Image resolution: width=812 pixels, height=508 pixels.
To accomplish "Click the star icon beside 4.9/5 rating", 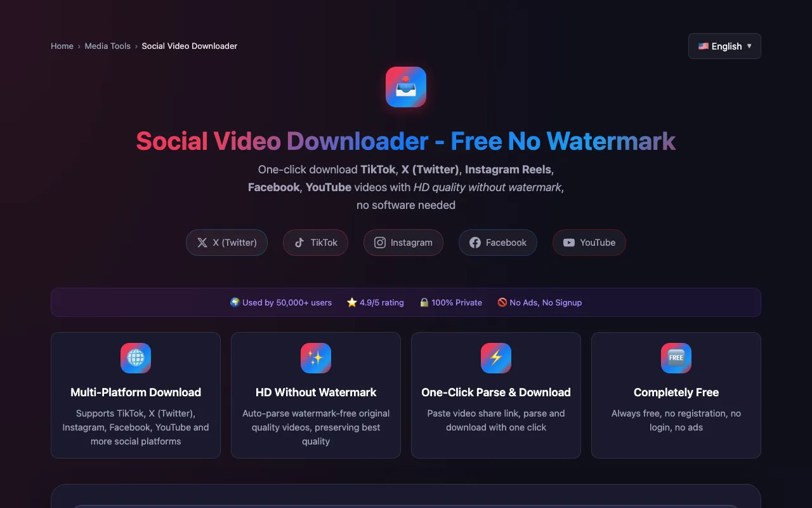I will pyautogui.click(x=352, y=302).
